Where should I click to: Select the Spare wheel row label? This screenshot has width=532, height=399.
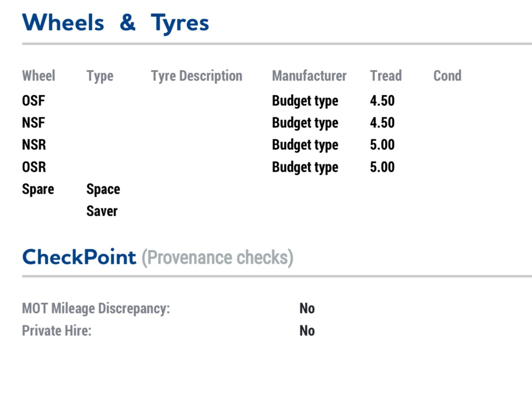[x=38, y=190]
